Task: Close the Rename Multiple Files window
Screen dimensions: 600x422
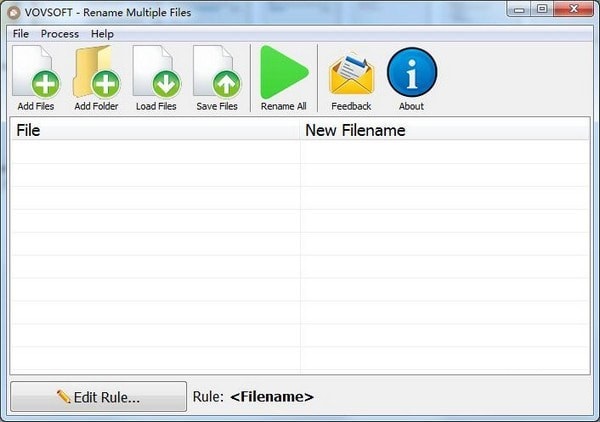Action: (x=573, y=9)
